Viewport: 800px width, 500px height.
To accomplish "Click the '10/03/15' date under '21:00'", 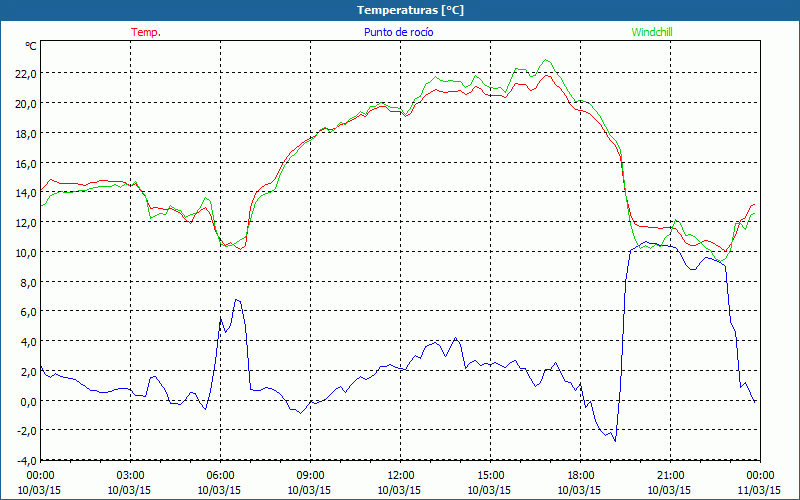I will click(x=669, y=490).
